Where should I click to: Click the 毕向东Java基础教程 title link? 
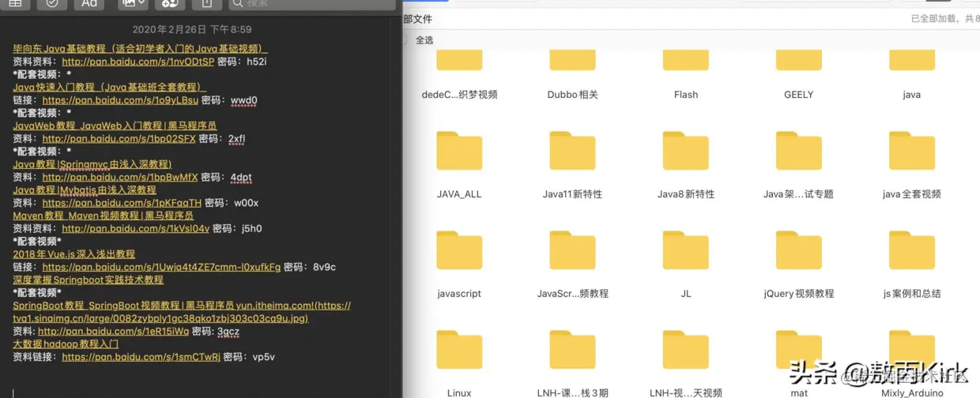(x=140, y=49)
